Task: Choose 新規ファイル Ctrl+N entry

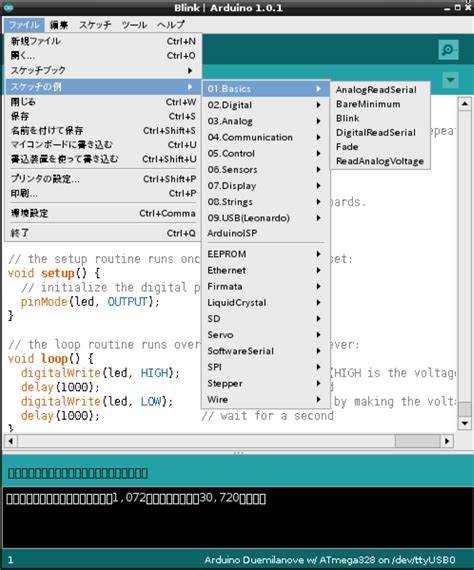Action: (x=103, y=41)
